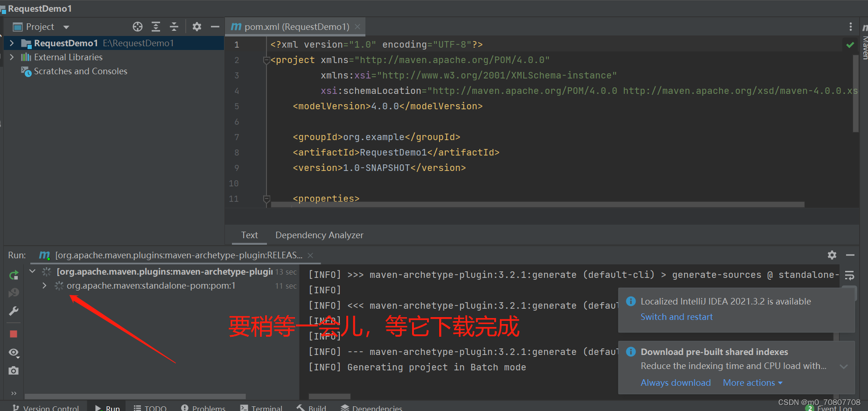Click the version 1.0-SNAPSHOT line

[x=379, y=168]
